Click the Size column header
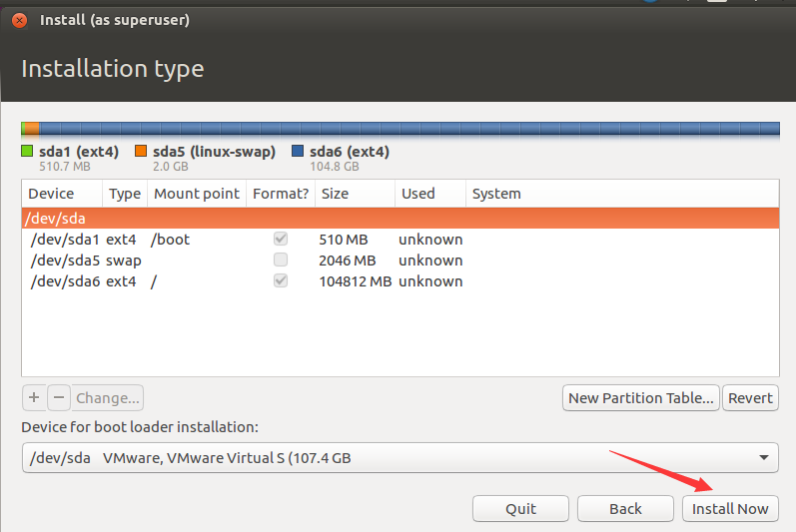 point(355,194)
